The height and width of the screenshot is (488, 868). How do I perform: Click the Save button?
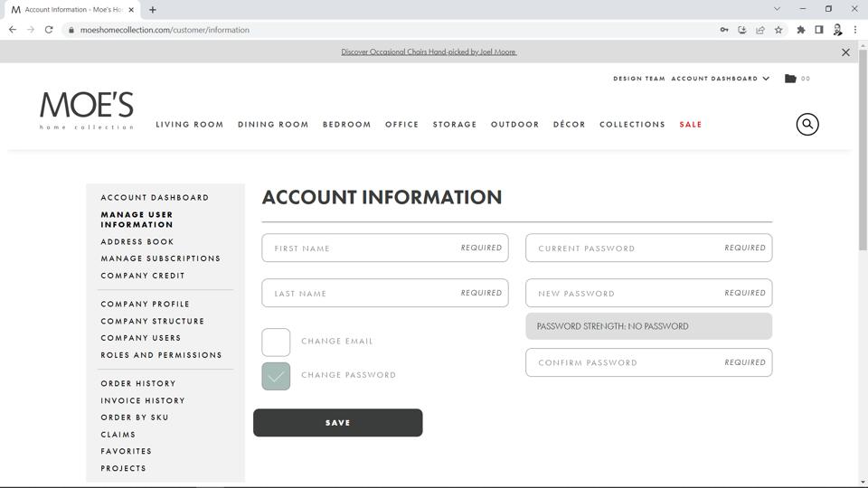(337, 423)
